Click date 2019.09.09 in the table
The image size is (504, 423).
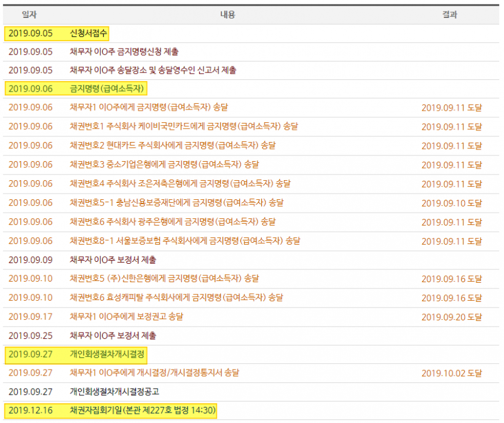coord(31,259)
